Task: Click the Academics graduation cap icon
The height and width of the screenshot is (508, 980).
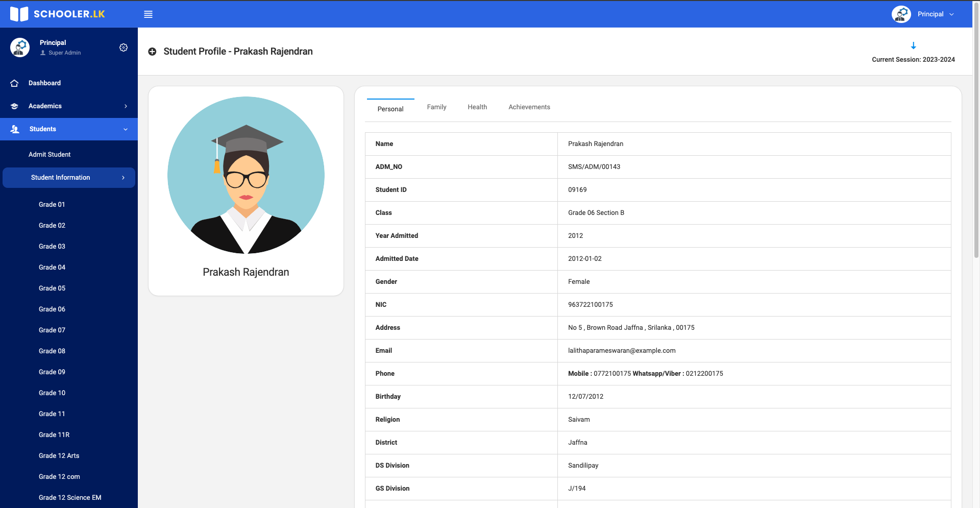Action: [x=14, y=106]
